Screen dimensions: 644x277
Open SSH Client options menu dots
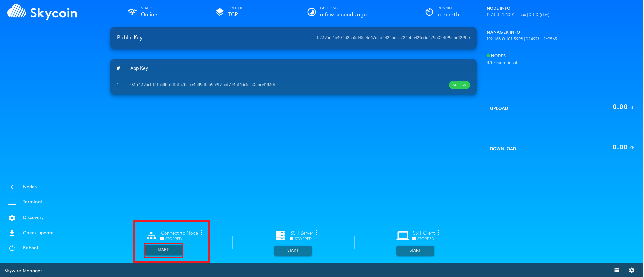[439, 233]
